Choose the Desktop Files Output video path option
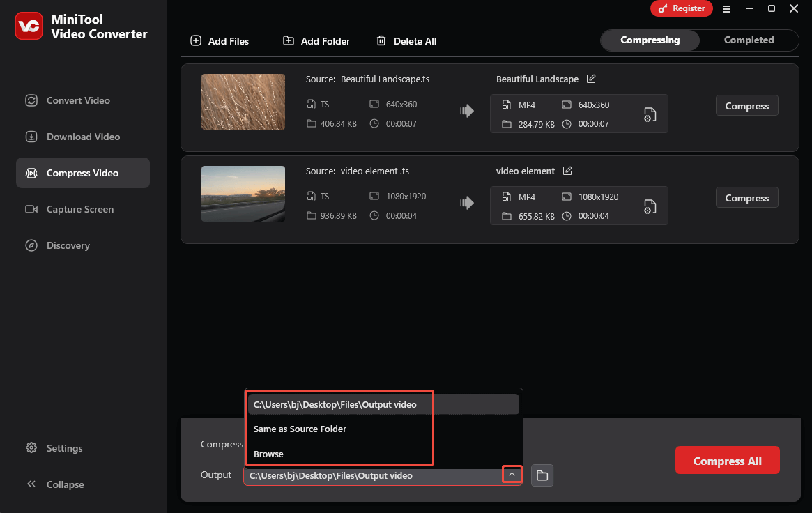Image resolution: width=812 pixels, height=513 pixels. click(x=383, y=404)
